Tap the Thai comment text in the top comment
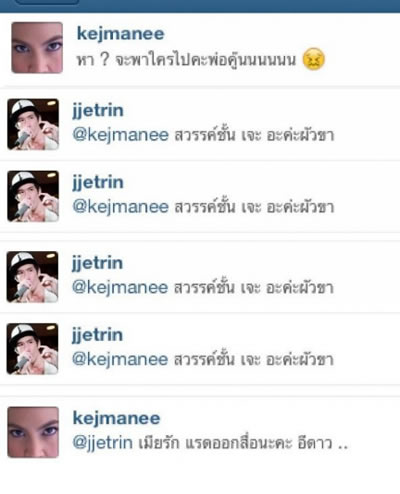The height and width of the screenshot is (494, 400). pyautogui.click(x=186, y=60)
